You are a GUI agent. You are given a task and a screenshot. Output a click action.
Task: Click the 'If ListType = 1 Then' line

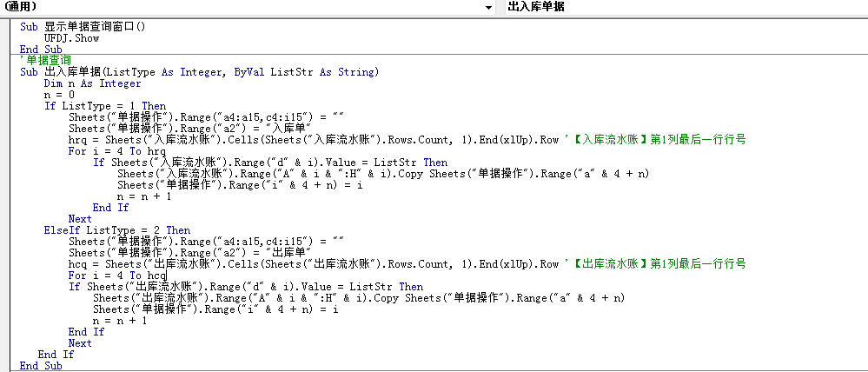point(105,106)
